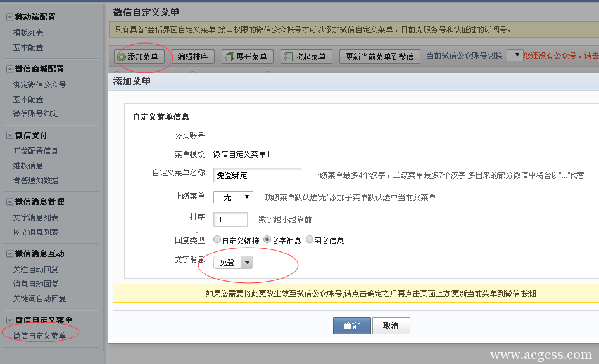Open 模板列表 in the sidebar
Screen dimensions: 599x364
pos(28,33)
